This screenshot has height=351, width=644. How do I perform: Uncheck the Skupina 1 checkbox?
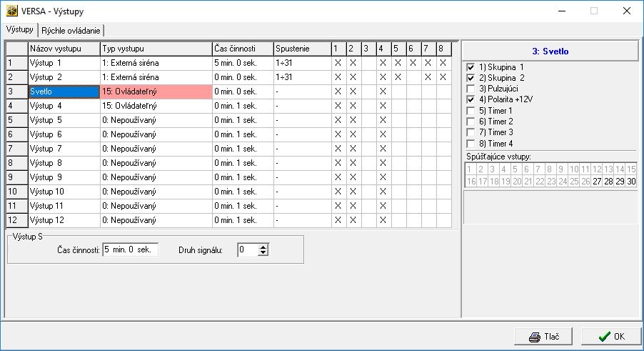pyautogui.click(x=471, y=66)
